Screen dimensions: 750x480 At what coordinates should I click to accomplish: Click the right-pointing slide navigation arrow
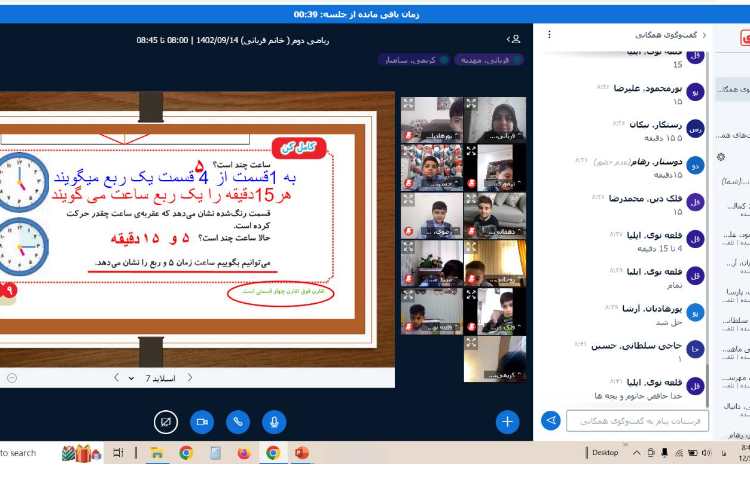[x=190, y=378]
